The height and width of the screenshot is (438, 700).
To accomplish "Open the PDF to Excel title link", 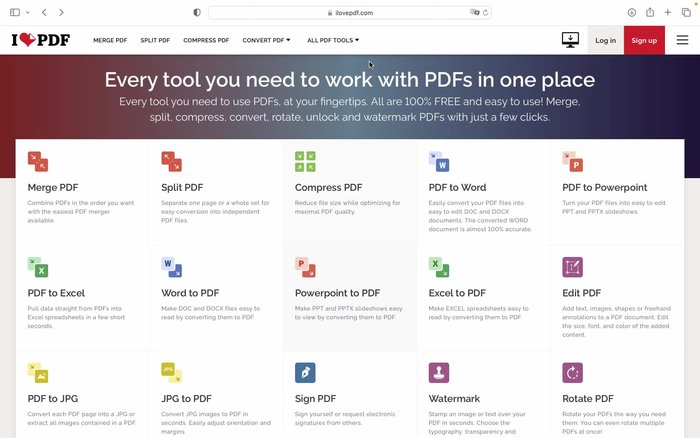I will [x=56, y=293].
